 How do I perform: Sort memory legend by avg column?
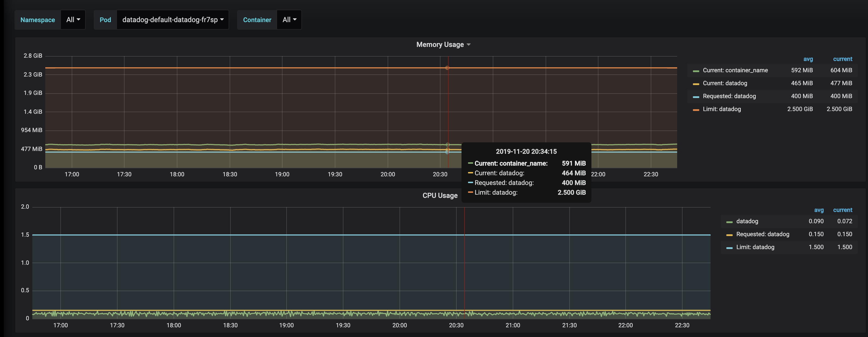tap(808, 59)
